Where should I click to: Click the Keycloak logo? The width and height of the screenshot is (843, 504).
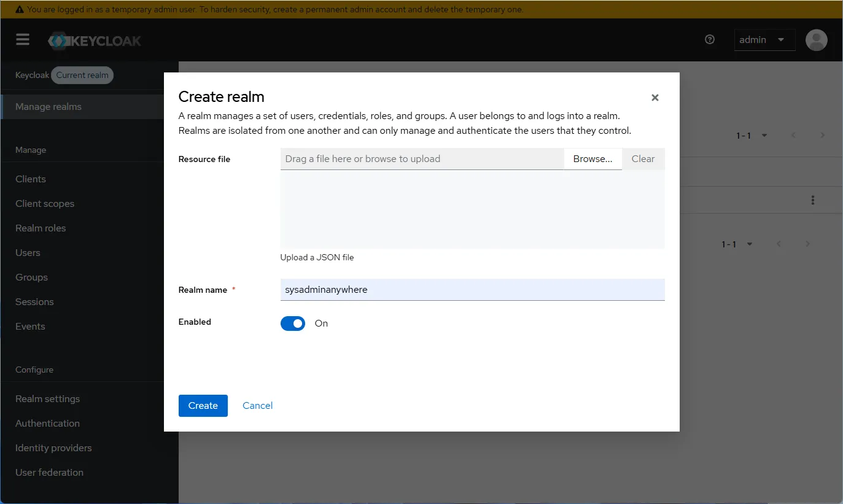[94, 40]
